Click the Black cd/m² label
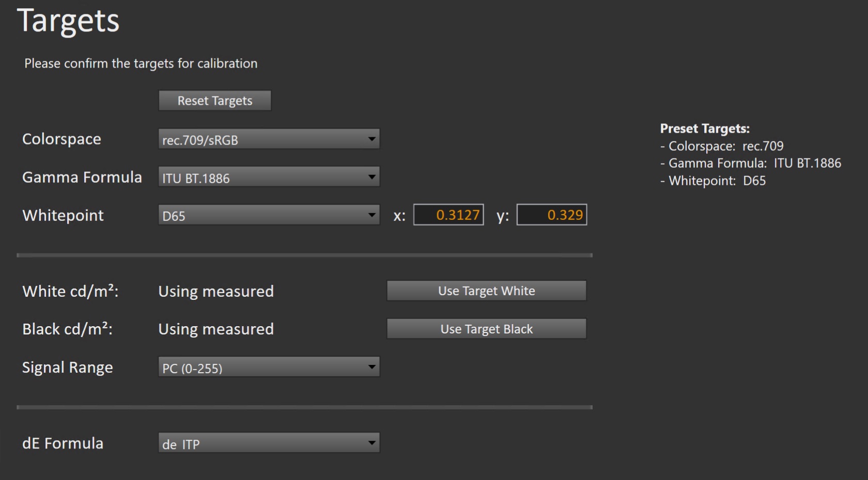 (67, 329)
